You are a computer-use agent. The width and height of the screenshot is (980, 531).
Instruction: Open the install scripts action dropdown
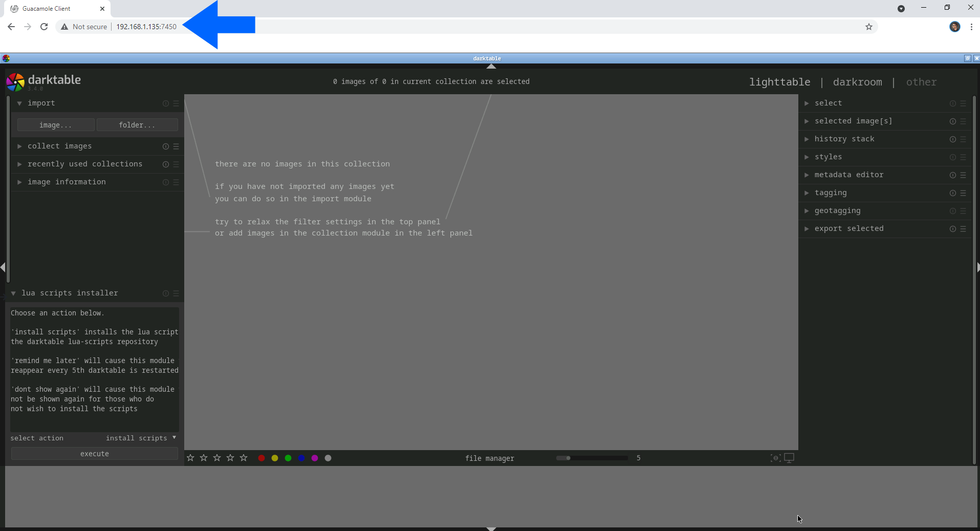click(141, 438)
